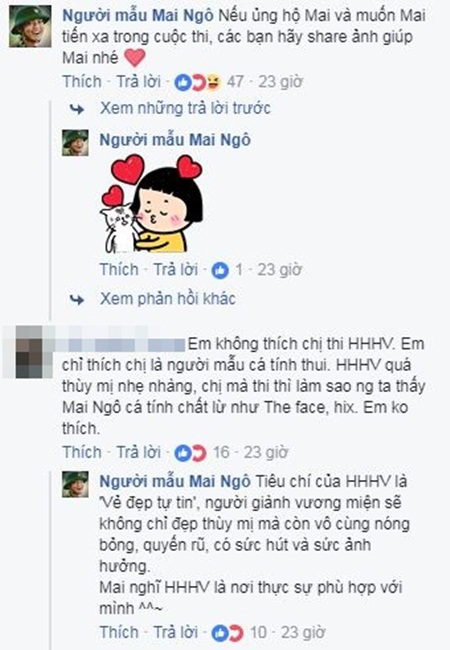Expand 'Xem những trả lời trước' previous replies

click(185, 109)
